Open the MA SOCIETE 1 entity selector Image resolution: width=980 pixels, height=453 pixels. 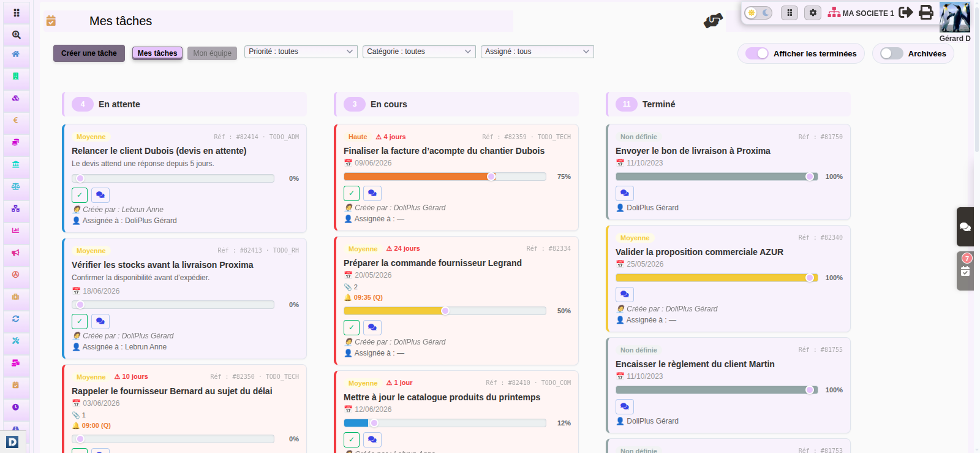pos(861,13)
